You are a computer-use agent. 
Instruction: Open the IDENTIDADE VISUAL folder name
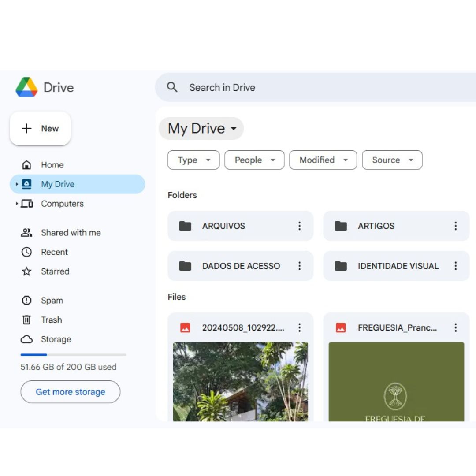coord(398,266)
